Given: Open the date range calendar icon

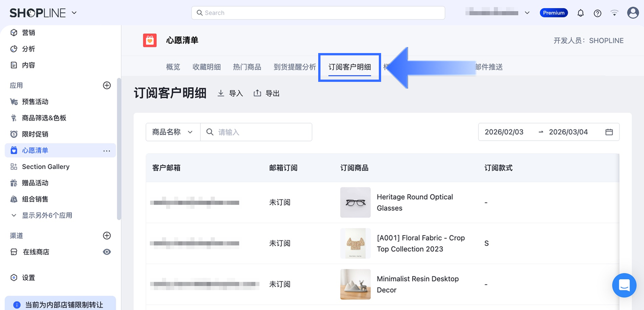Looking at the screenshot, I should point(609,132).
